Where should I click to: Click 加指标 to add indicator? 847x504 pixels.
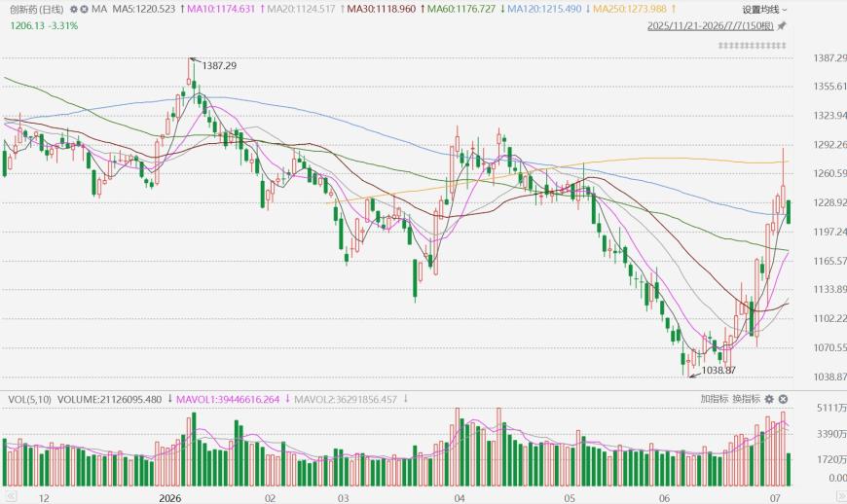[715, 399]
